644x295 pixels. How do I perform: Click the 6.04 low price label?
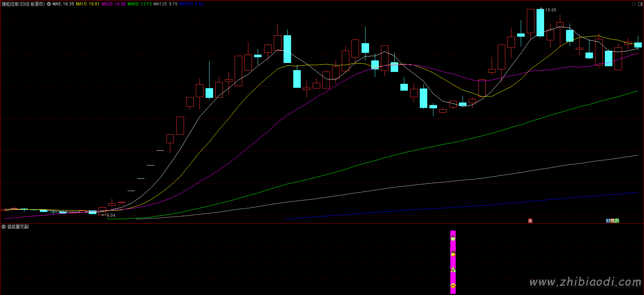pos(111,215)
